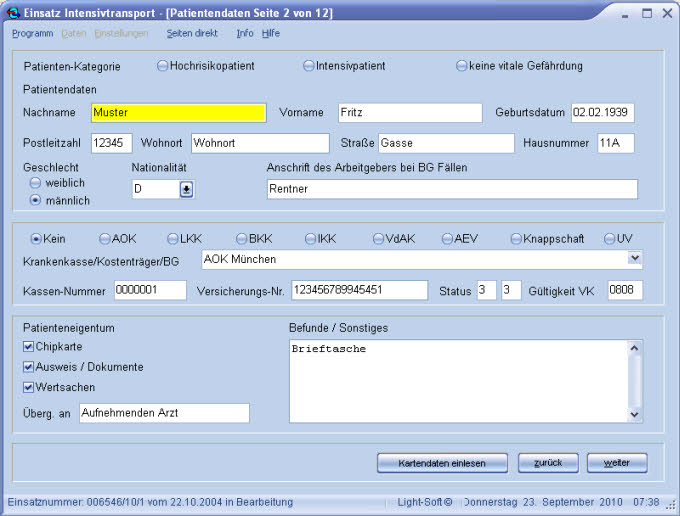Click the Gültigkeit VK field

click(624, 290)
